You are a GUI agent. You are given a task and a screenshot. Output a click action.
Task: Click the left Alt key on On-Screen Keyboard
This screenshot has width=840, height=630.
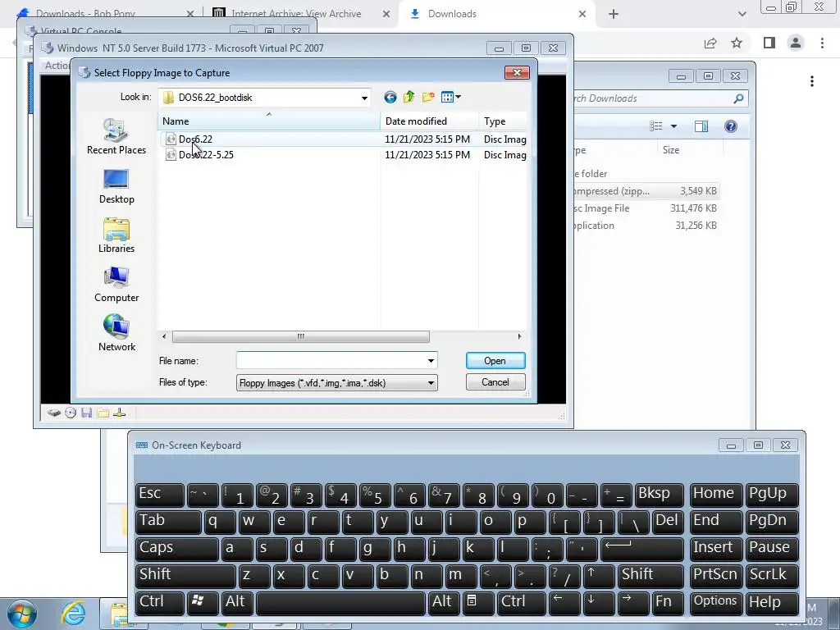coord(237,602)
